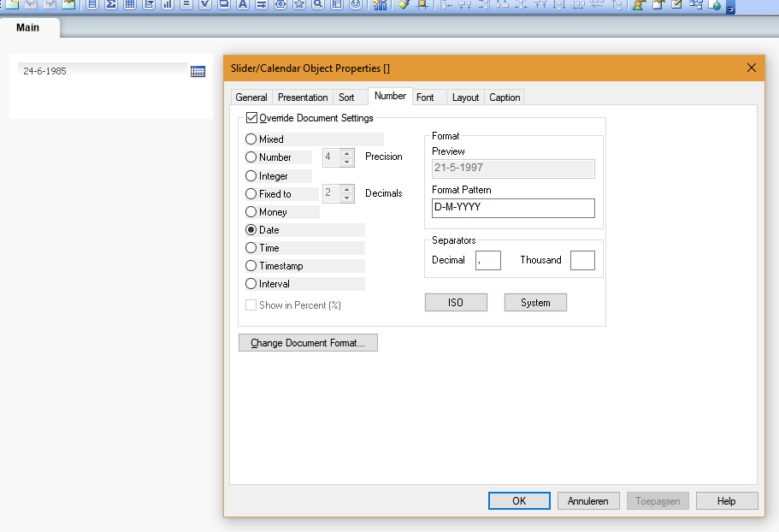Select the Interval radio button

251,284
